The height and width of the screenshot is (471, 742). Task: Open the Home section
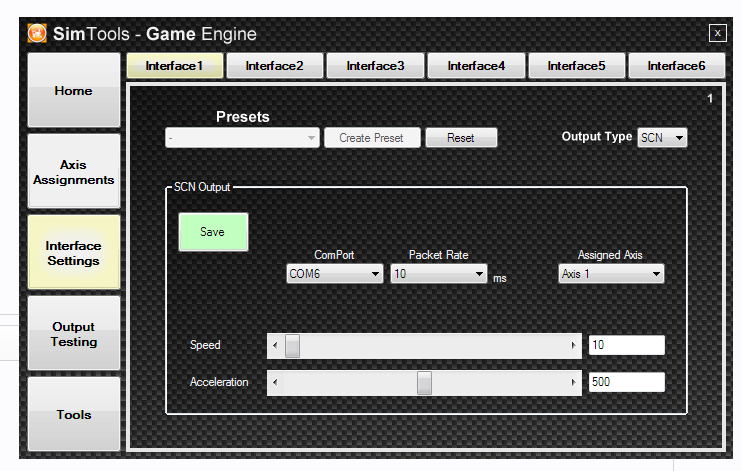click(74, 90)
